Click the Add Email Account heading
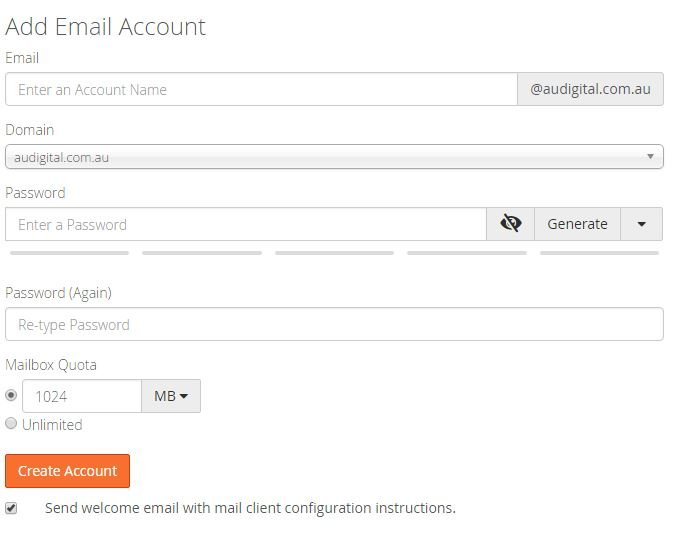Viewport: 684px width, 535px height. coord(105,27)
